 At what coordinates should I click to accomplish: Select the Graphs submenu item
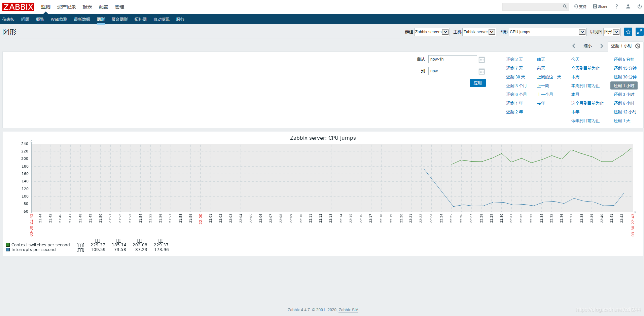(101, 20)
